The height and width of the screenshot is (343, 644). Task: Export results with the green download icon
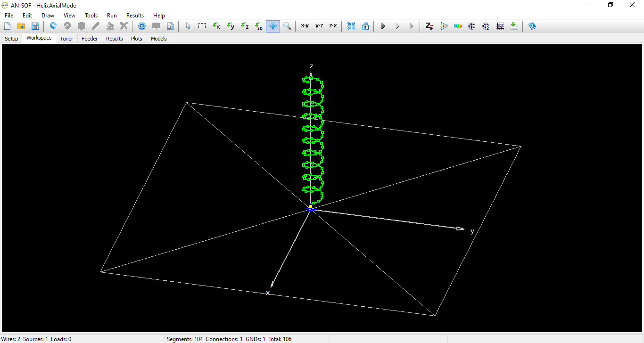click(514, 26)
